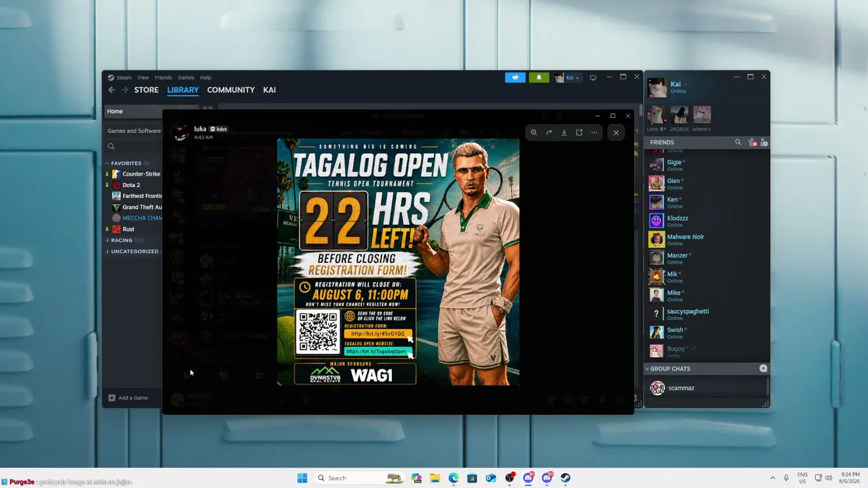Switch to the Library tab

point(183,89)
